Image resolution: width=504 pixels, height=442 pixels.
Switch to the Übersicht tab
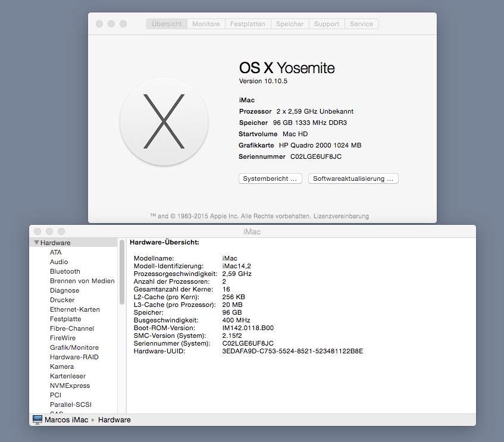click(x=167, y=24)
